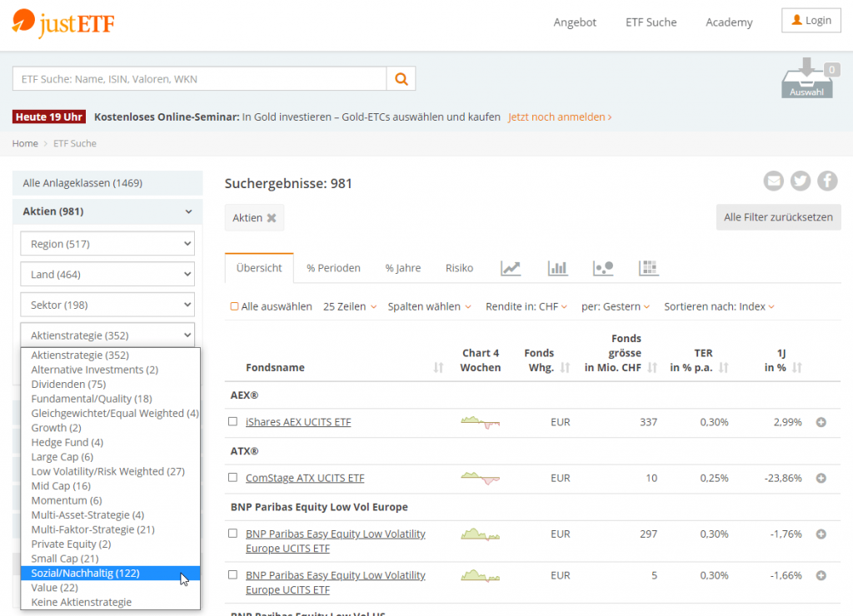
Task: Open Jetzt noch anmelden link
Action: click(560, 117)
